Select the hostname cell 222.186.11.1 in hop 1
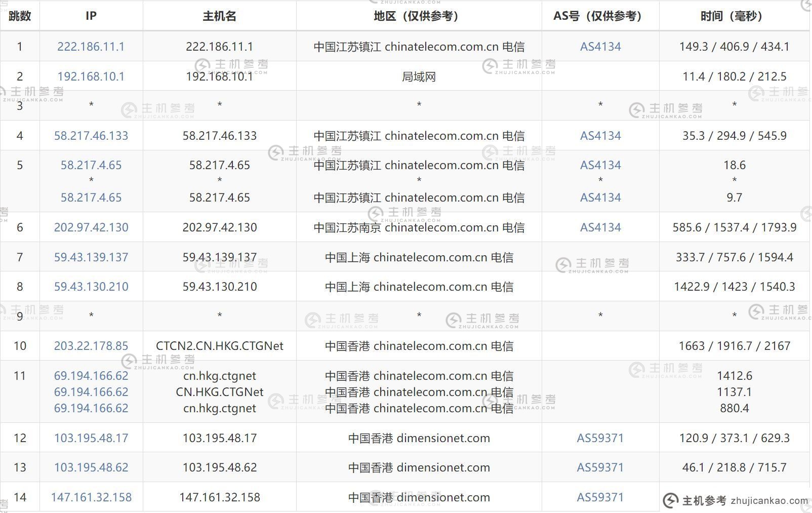812x513 pixels. tap(220, 47)
